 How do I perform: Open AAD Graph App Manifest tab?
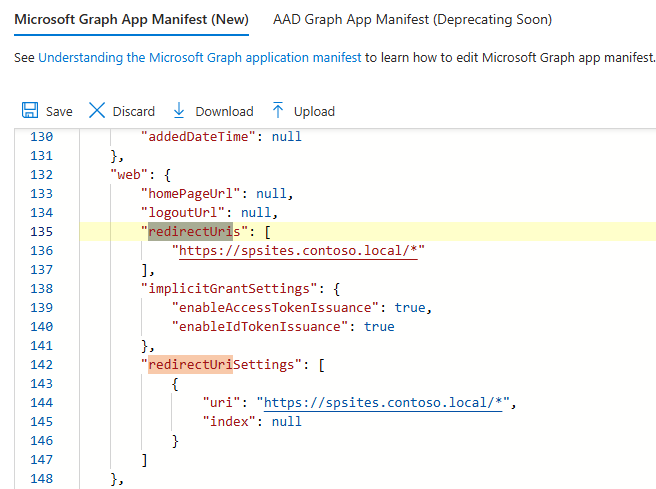(412, 20)
